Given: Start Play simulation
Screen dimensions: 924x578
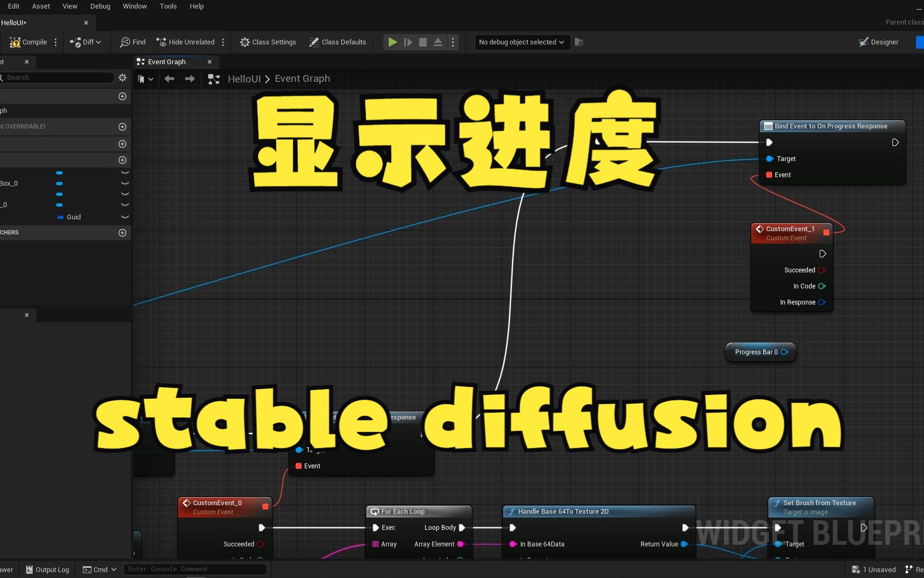Looking at the screenshot, I should (392, 42).
